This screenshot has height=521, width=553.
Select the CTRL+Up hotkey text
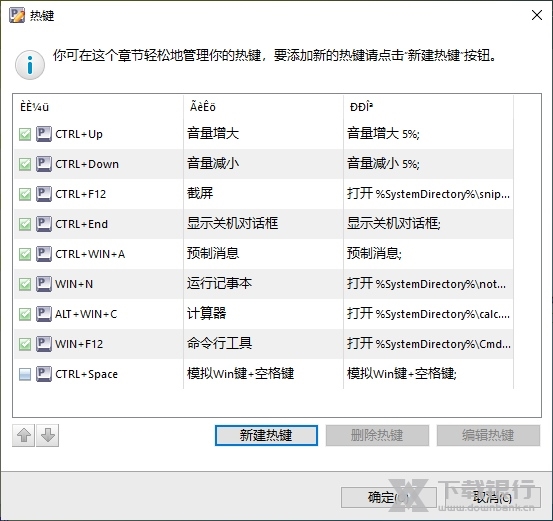pos(79,134)
